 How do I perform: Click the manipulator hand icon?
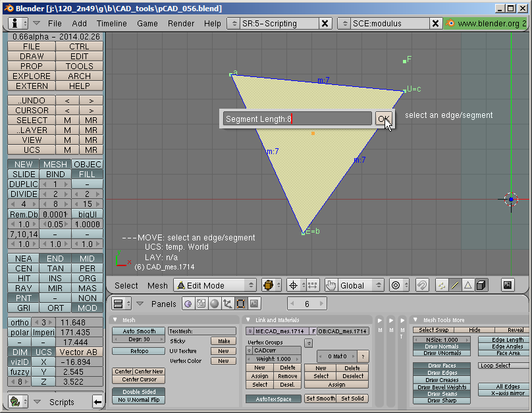point(331,285)
